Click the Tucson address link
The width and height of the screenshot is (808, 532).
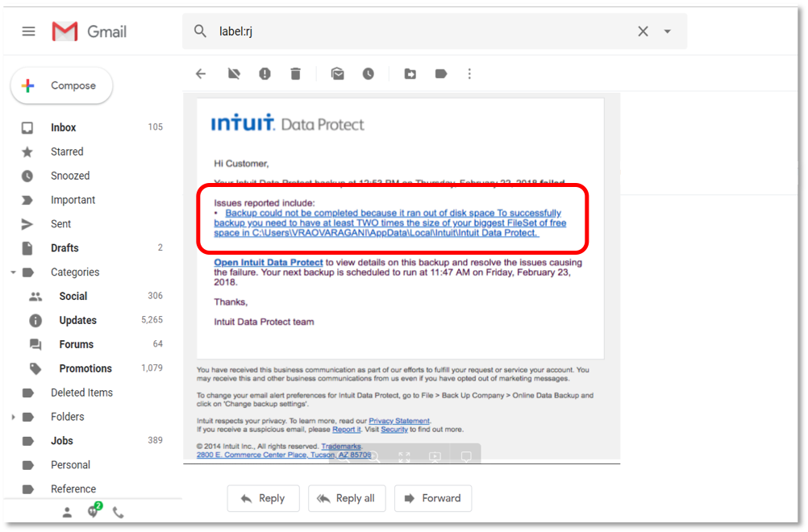click(283, 455)
